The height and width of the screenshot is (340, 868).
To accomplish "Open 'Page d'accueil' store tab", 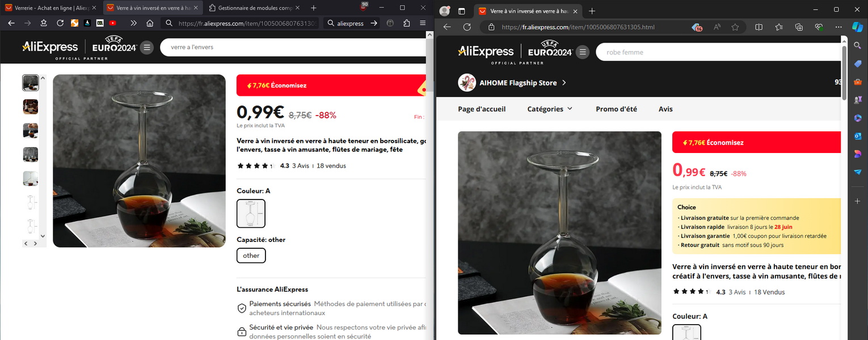I will (x=482, y=109).
